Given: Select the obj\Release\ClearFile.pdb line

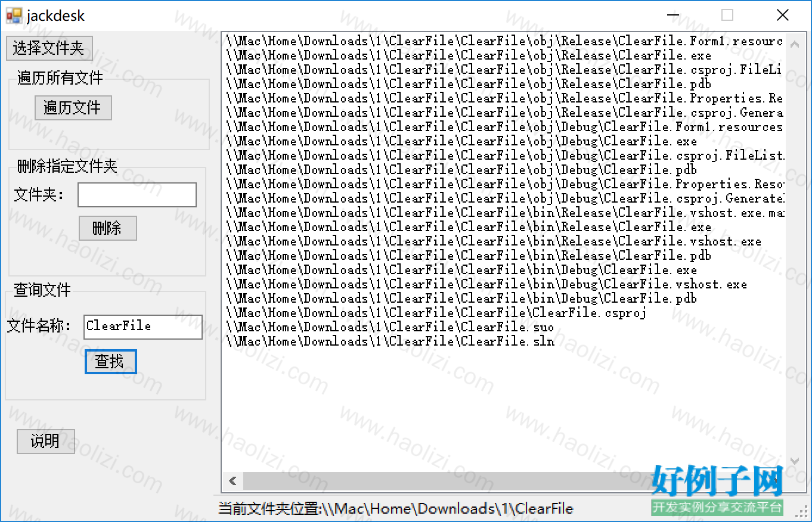Looking at the screenshot, I should [x=468, y=84].
